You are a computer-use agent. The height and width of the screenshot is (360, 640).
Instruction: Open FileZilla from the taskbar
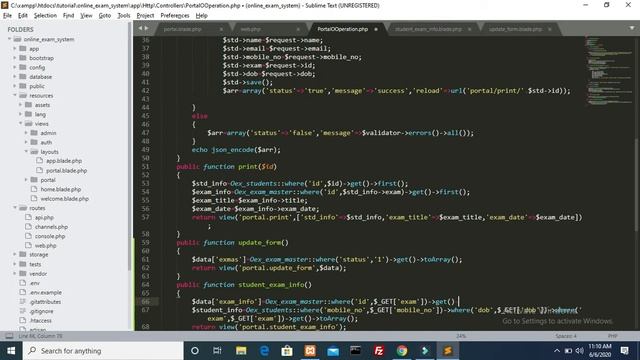[x=379, y=351]
